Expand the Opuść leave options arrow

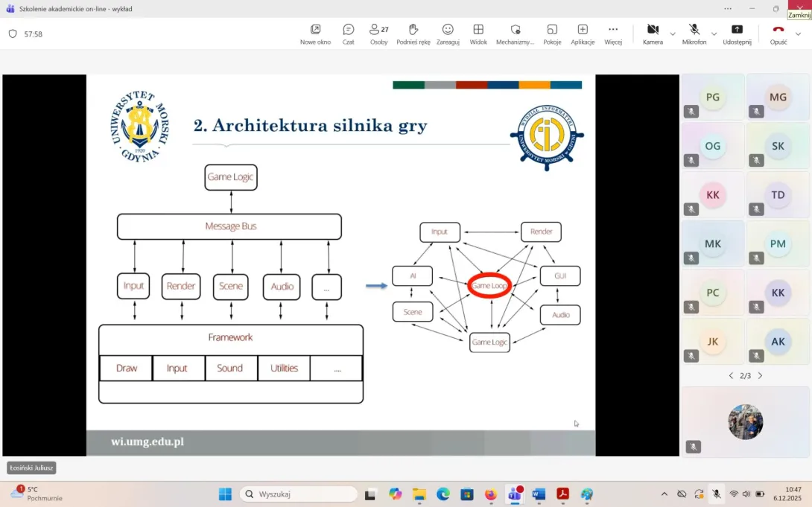pos(798,34)
